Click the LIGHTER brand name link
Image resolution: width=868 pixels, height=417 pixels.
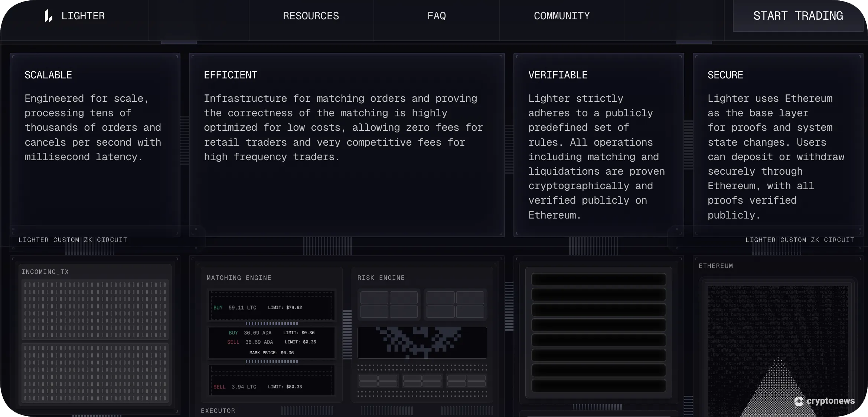coord(83,16)
